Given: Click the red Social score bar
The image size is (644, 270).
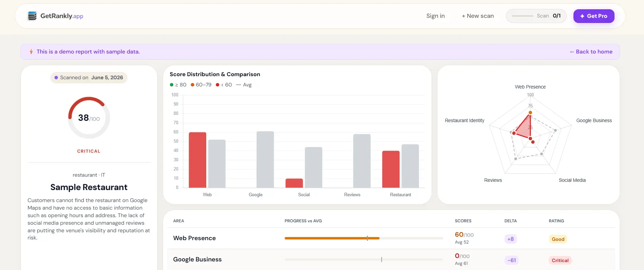Looking at the screenshot, I should click(x=294, y=183).
